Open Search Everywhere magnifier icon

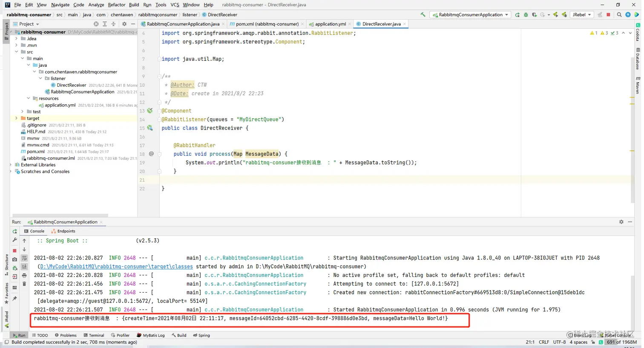tap(619, 14)
